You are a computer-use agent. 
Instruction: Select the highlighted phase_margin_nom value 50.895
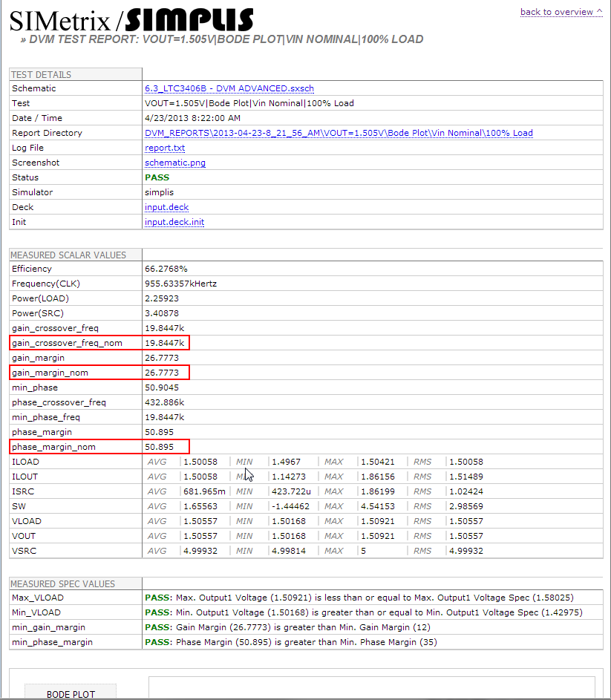160,447
